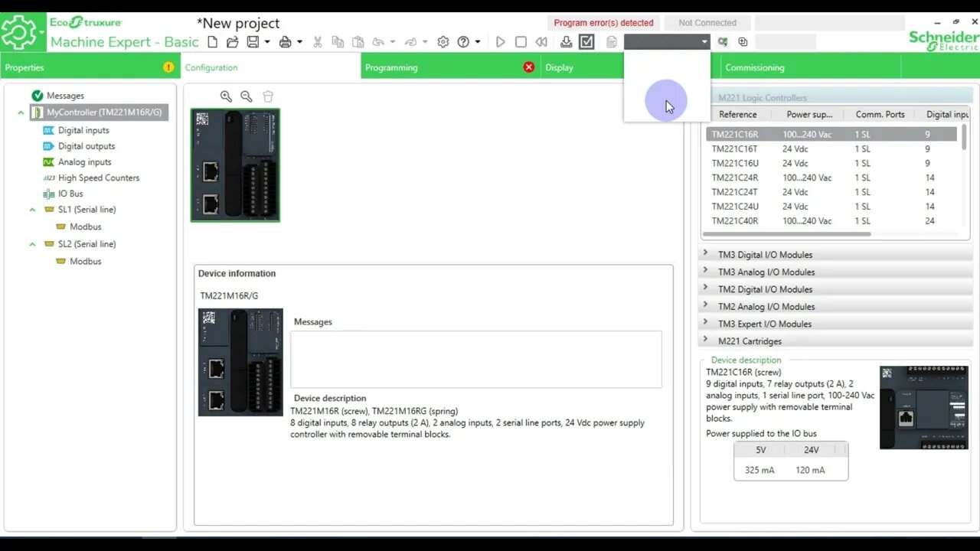Open the dark connection combo box

667,42
